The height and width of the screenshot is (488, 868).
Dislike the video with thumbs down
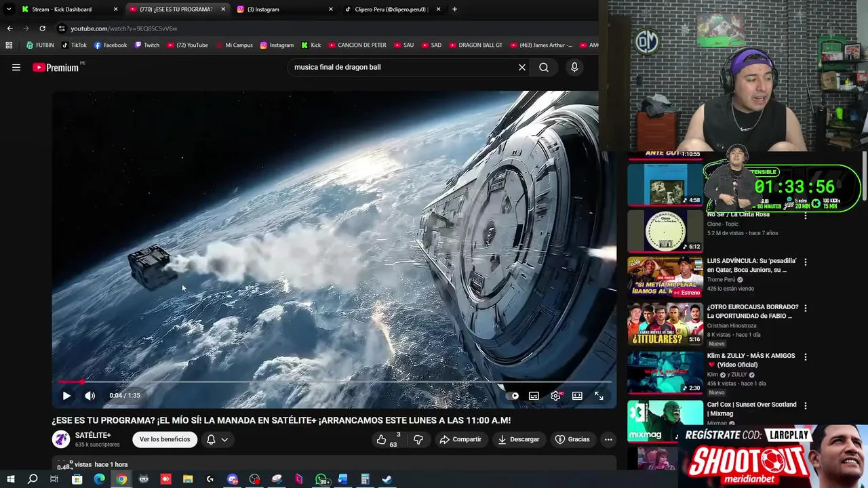pyautogui.click(x=418, y=439)
